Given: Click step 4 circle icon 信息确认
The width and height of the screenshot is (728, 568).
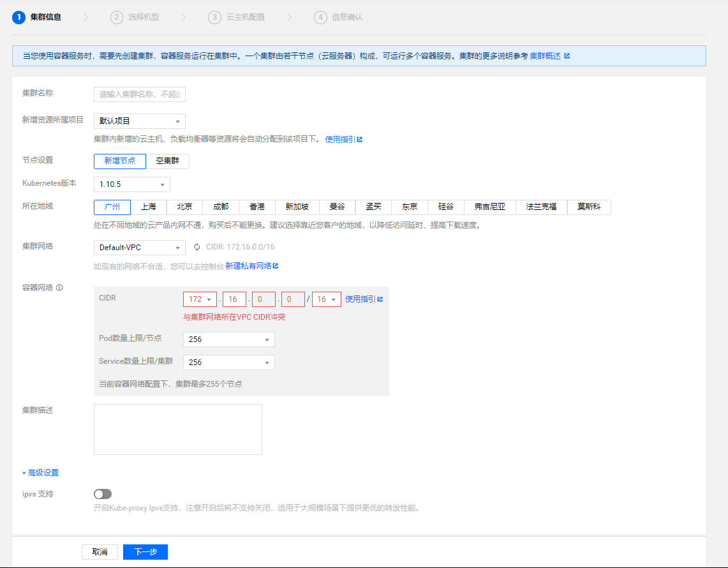Looking at the screenshot, I should click(x=320, y=17).
